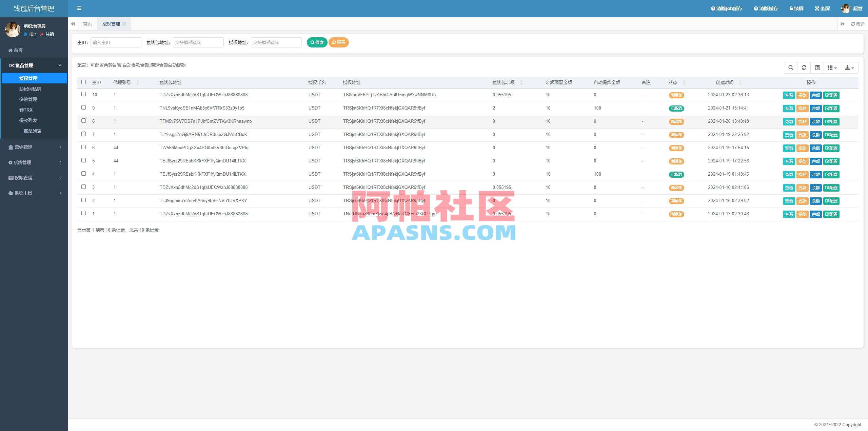点击切换详细/列表视图的图标

coord(817,67)
